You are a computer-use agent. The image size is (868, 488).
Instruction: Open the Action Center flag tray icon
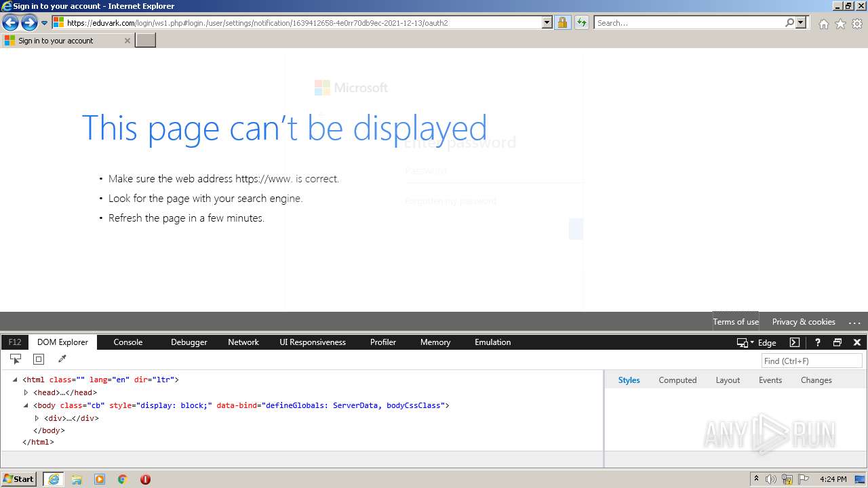coord(804,479)
